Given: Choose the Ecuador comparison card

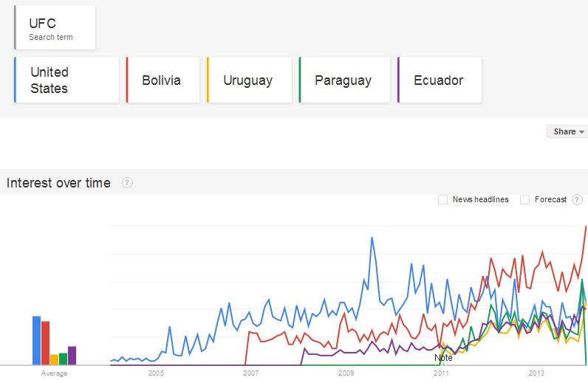Looking at the screenshot, I should click(x=439, y=80).
